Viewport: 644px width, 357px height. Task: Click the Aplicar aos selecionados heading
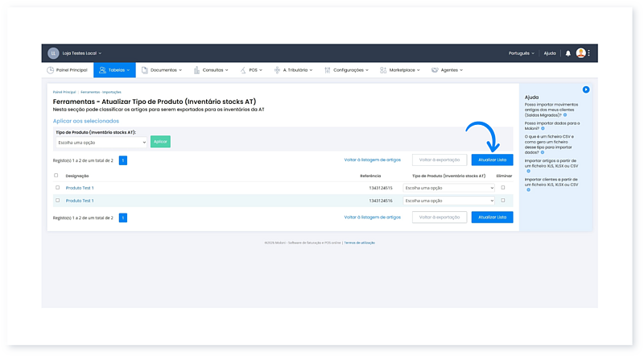86,121
